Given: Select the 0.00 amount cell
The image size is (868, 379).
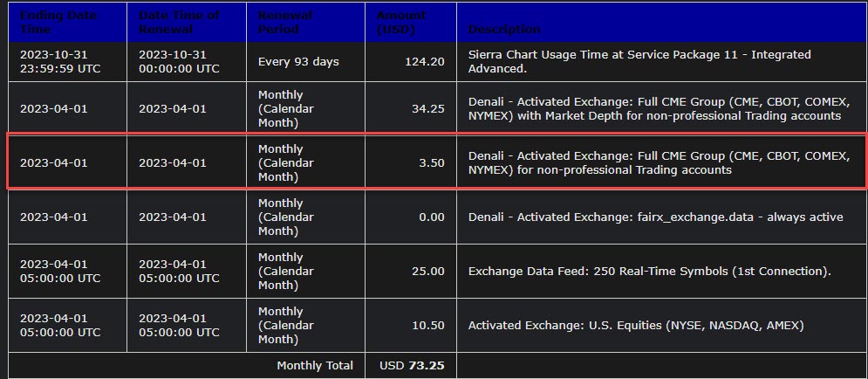Looking at the screenshot, I should (x=432, y=217).
